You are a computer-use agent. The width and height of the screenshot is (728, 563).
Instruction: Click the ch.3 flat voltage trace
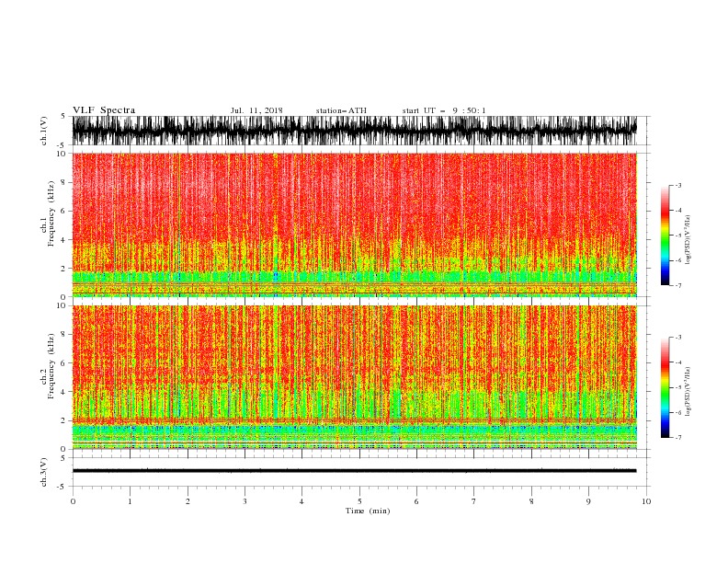[x=354, y=471]
